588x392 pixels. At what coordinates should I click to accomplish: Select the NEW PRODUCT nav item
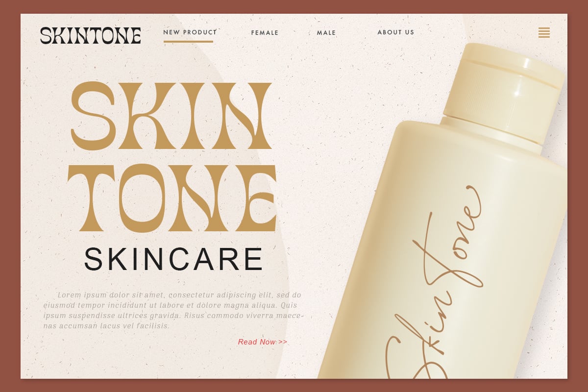point(190,32)
